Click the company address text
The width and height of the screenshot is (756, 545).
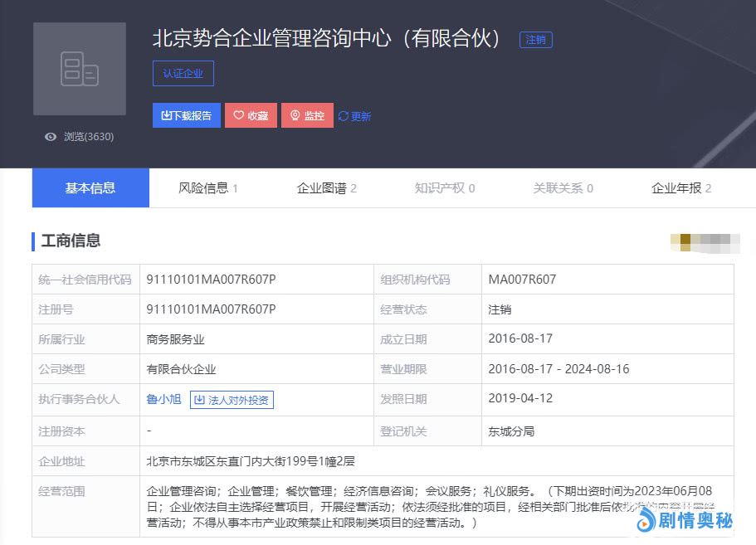tap(251, 461)
